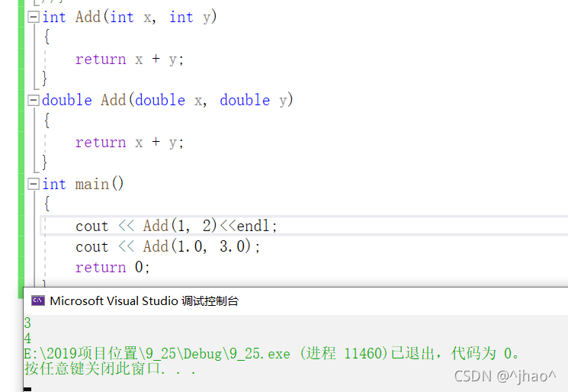Image resolution: width=568 pixels, height=392 pixels.
Task: Click 'return 0;' in main
Action: (112, 268)
